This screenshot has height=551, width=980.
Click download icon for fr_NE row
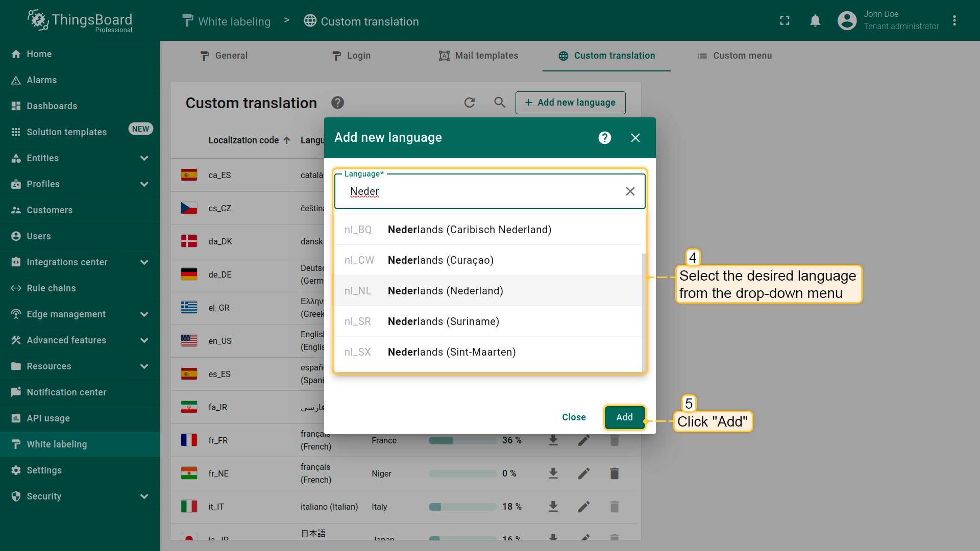pos(553,473)
